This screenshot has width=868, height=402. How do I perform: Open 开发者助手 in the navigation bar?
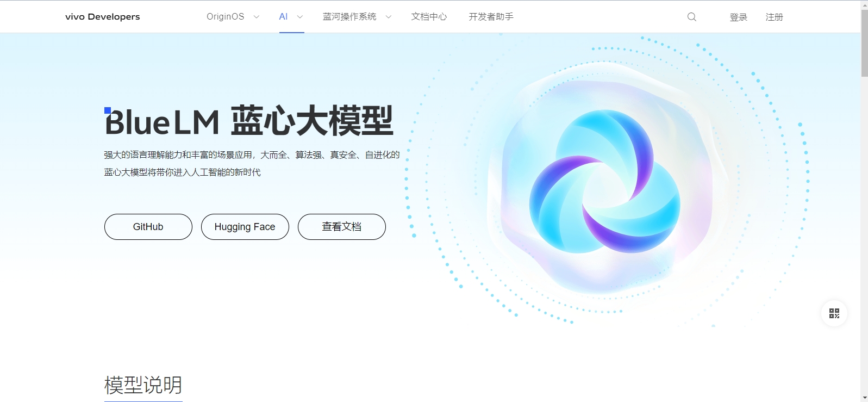pyautogui.click(x=491, y=17)
